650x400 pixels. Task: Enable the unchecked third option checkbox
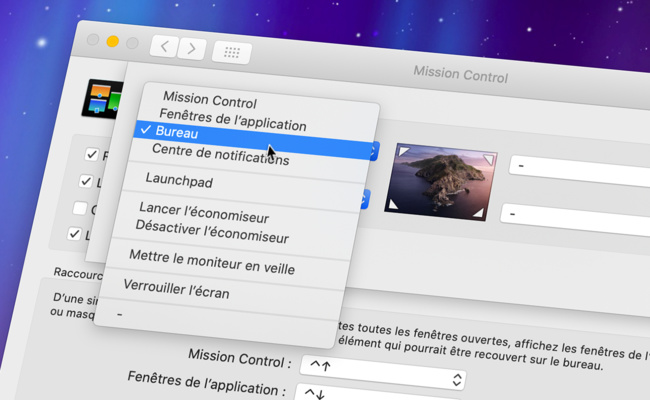coord(80,208)
